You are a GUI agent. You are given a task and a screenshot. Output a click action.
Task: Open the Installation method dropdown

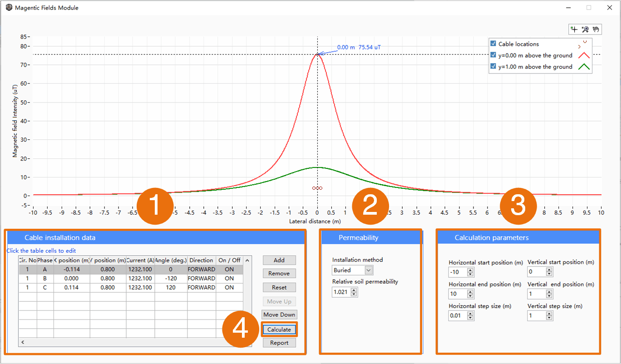click(x=369, y=271)
